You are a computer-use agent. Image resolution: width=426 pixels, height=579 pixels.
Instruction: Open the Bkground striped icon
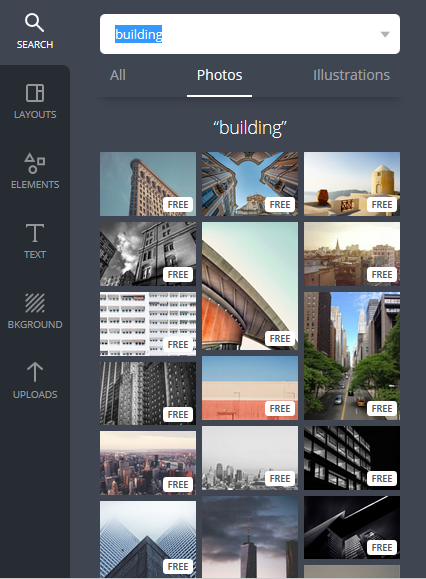[x=35, y=303]
